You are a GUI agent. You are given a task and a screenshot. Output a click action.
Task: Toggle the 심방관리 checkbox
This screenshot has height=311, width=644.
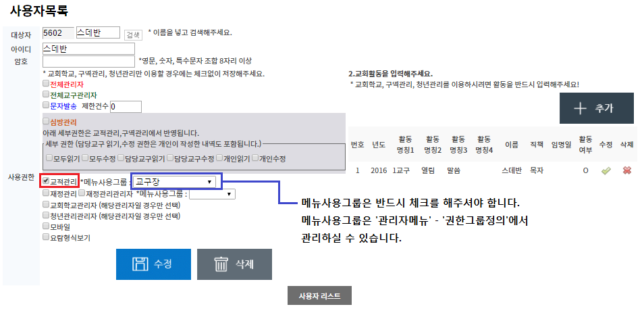46,121
